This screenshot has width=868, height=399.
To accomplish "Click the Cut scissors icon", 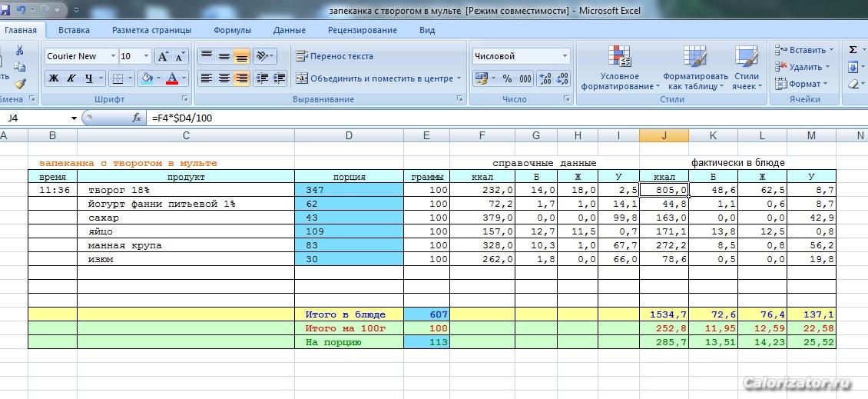I will [19, 51].
